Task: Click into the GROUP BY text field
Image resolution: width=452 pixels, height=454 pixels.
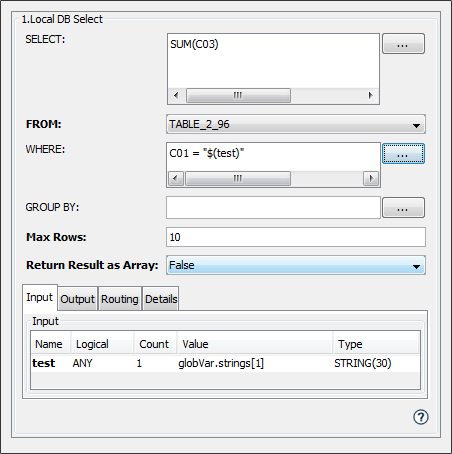Action: [x=273, y=207]
